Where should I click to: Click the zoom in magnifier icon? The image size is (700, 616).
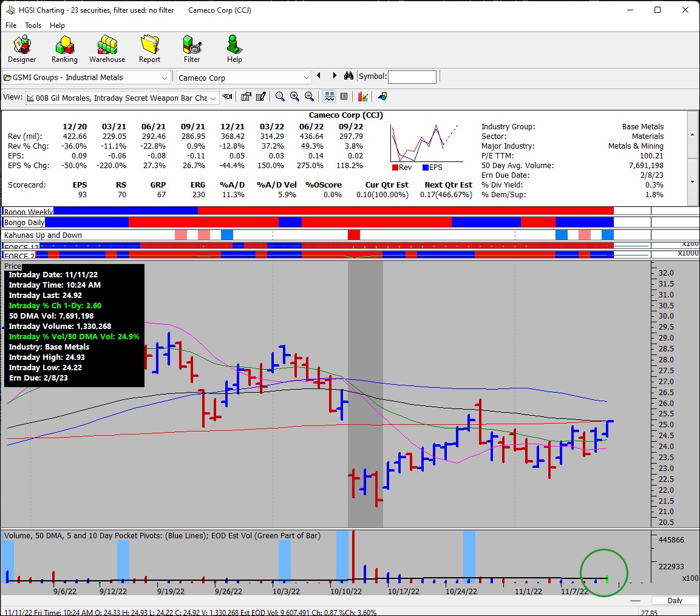[x=294, y=96]
